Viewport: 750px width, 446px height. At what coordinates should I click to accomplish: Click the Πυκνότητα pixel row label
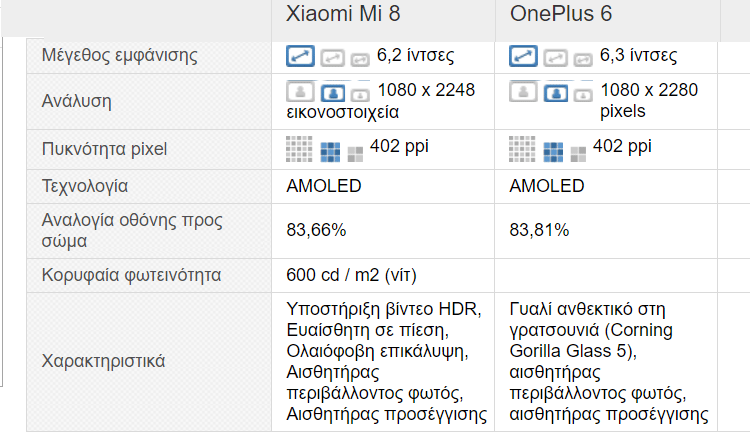(104, 149)
